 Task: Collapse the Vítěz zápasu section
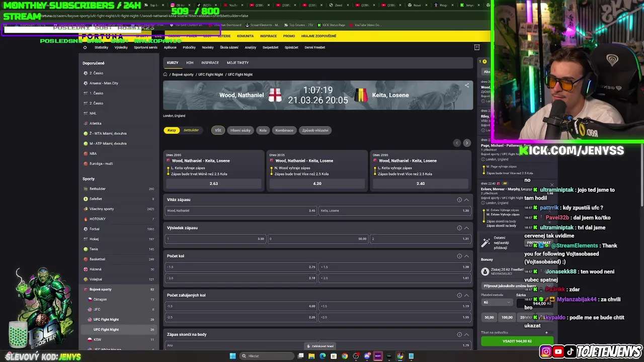click(x=466, y=200)
